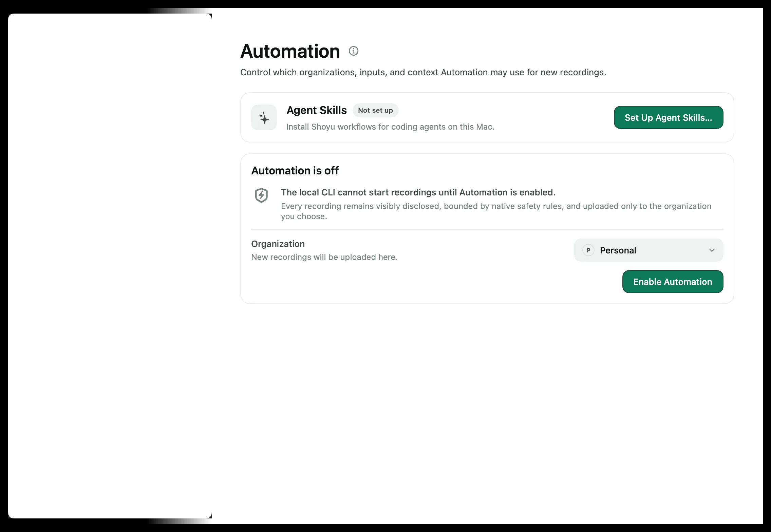Click the 'Organization' label

[x=278, y=244]
